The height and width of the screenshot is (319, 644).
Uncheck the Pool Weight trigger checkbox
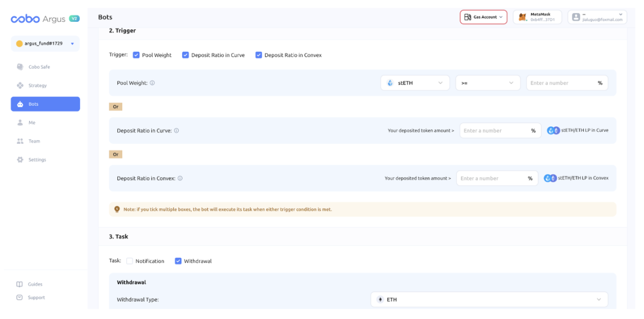tap(136, 55)
